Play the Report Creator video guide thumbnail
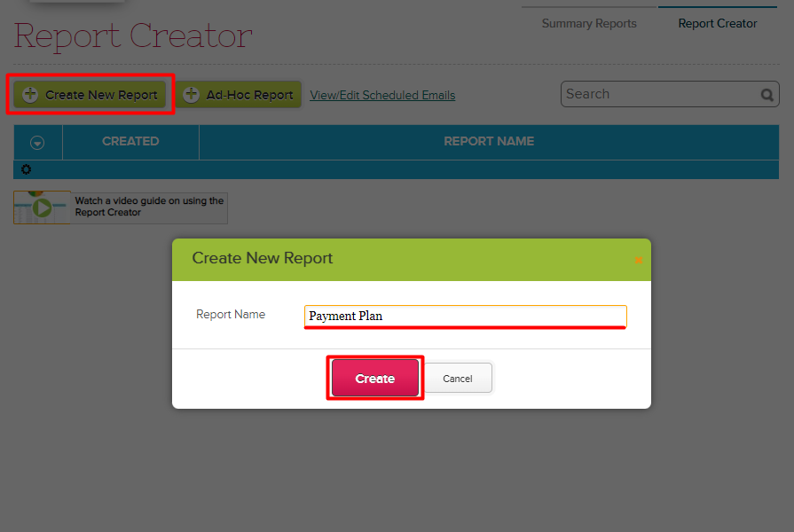 [x=42, y=207]
